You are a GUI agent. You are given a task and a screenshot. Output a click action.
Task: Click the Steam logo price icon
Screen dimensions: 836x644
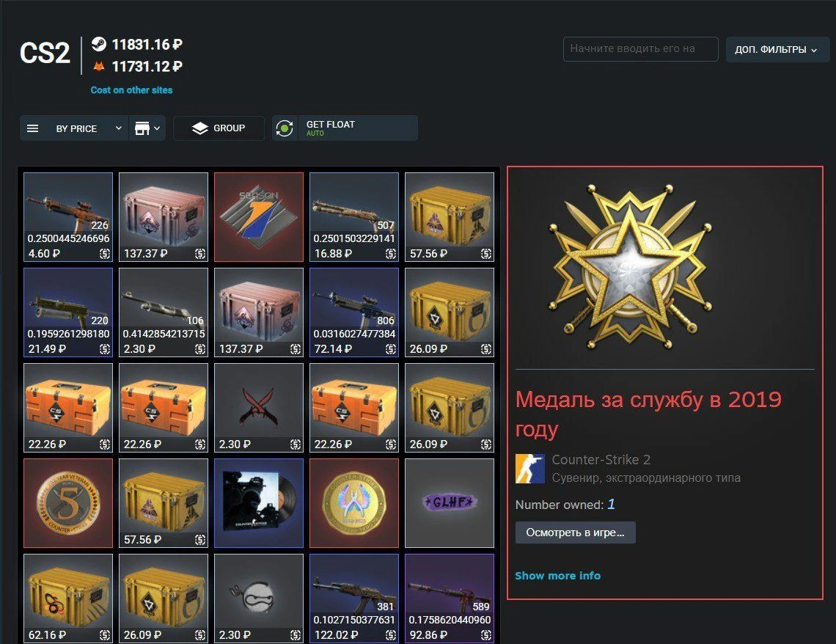coord(99,44)
